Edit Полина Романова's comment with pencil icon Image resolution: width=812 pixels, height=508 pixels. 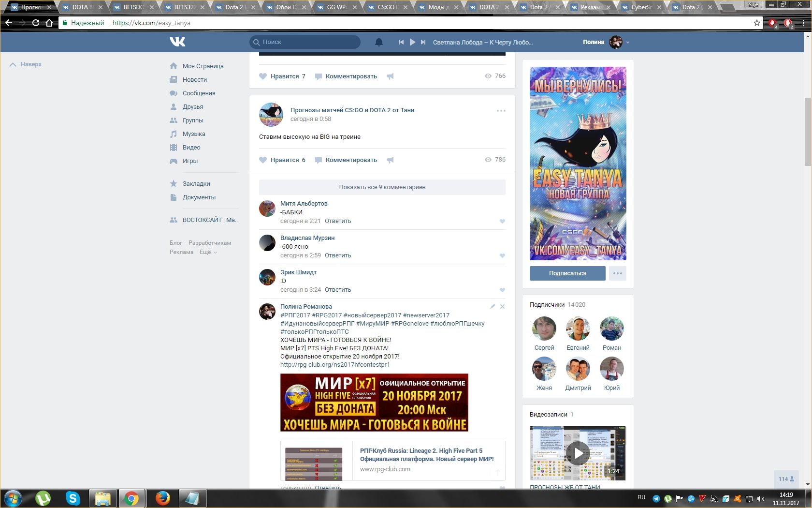coord(493,307)
